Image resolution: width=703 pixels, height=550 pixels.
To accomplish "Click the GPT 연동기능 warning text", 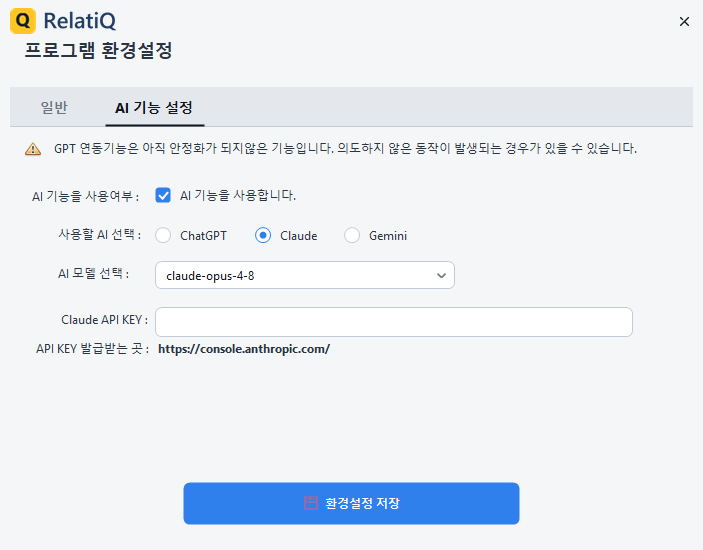I will (x=345, y=148).
